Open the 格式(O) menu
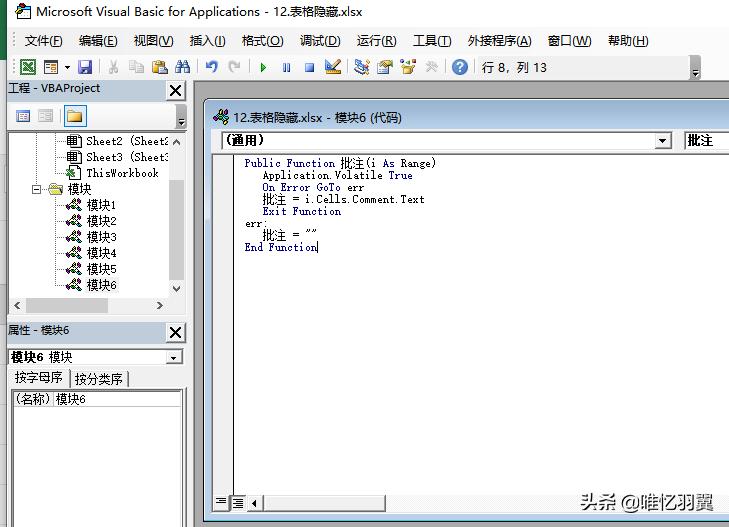The width and height of the screenshot is (729, 527). [262, 41]
